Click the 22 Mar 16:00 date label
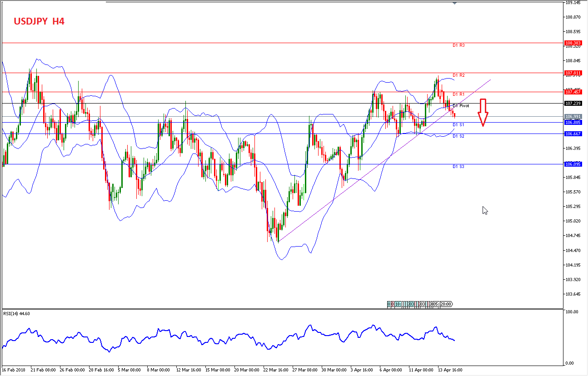588x376 pixels. point(276,370)
